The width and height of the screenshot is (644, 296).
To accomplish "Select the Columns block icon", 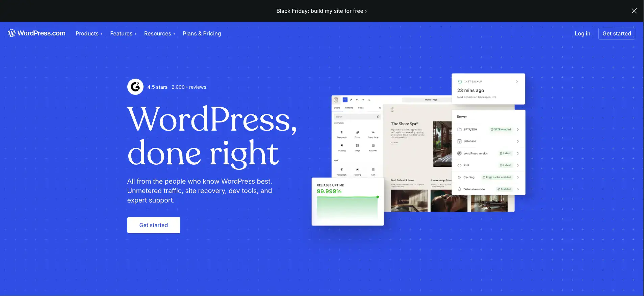I will tap(373, 145).
